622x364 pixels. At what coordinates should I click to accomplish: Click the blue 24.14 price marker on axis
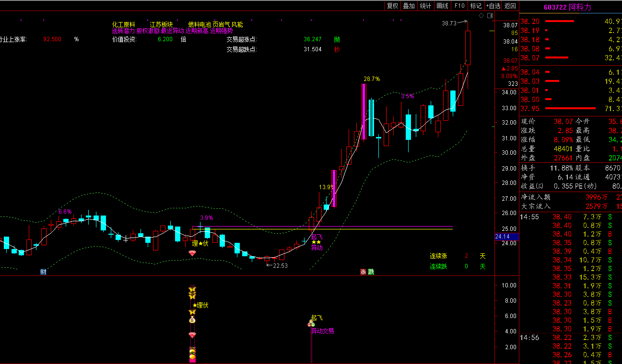[x=506, y=237]
